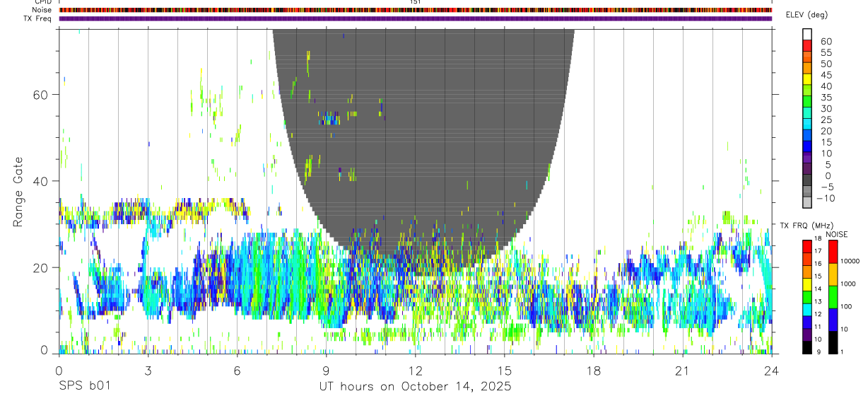Click the blue swatch in NOISE legend
This screenshot has height=401, width=868.
[x=833, y=320]
